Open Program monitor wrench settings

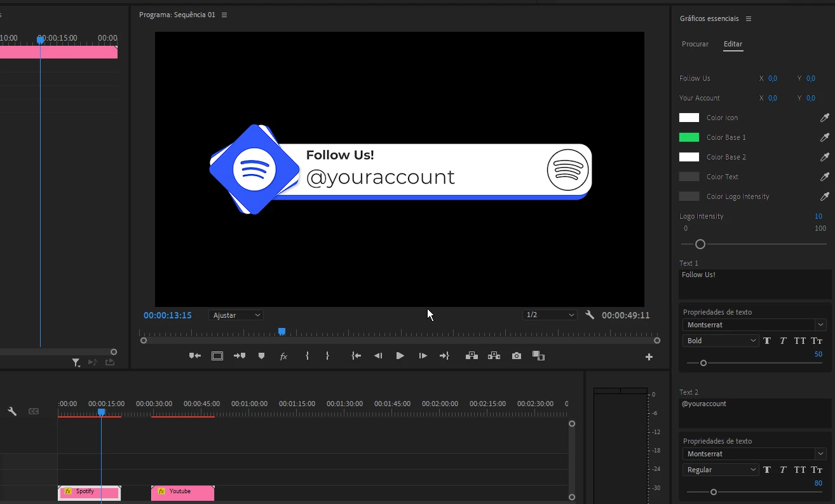(590, 315)
